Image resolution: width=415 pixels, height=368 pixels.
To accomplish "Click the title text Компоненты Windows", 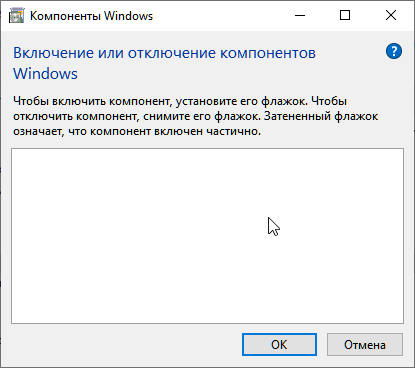I will click(91, 16).
